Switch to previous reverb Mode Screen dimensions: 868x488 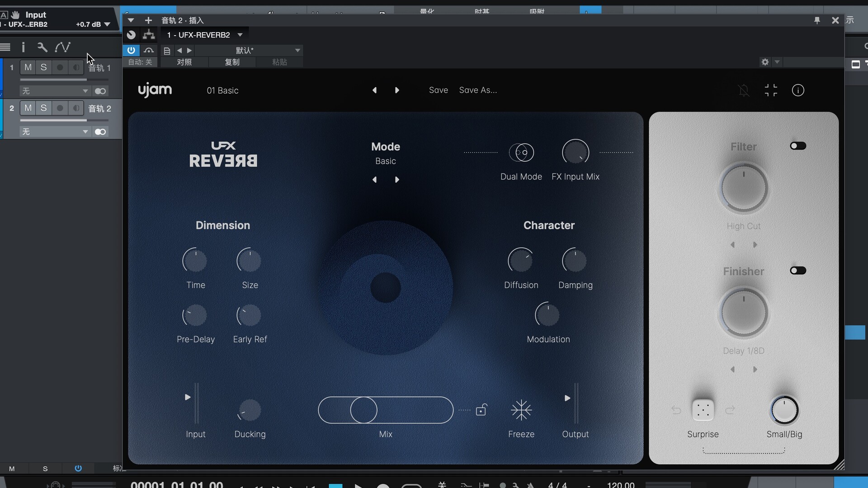click(x=374, y=180)
